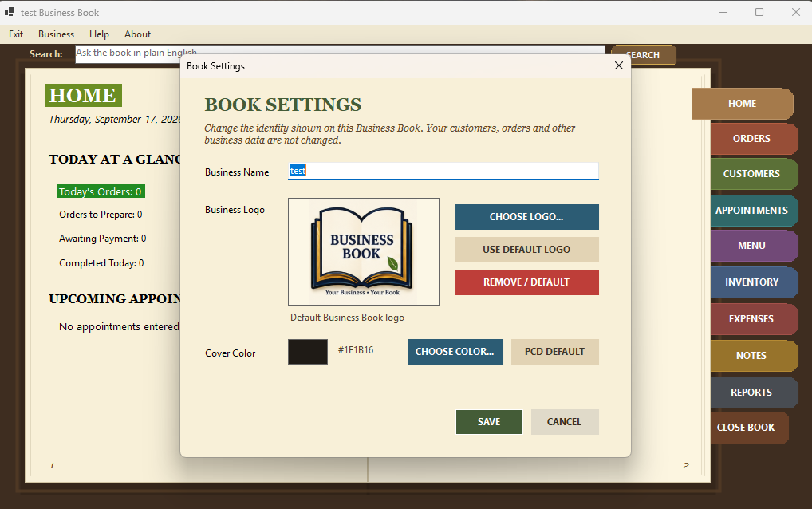The width and height of the screenshot is (812, 509).
Task: Click Use Default Logo button
Action: coord(526,250)
